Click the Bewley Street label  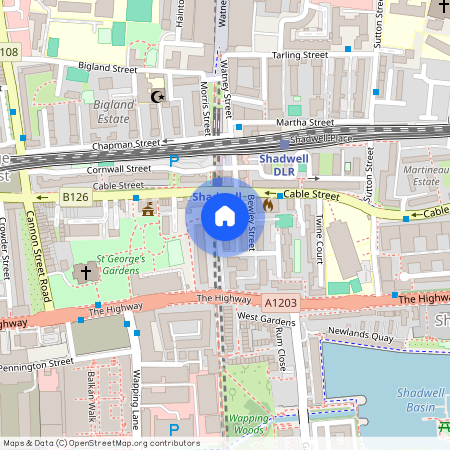coord(252,223)
